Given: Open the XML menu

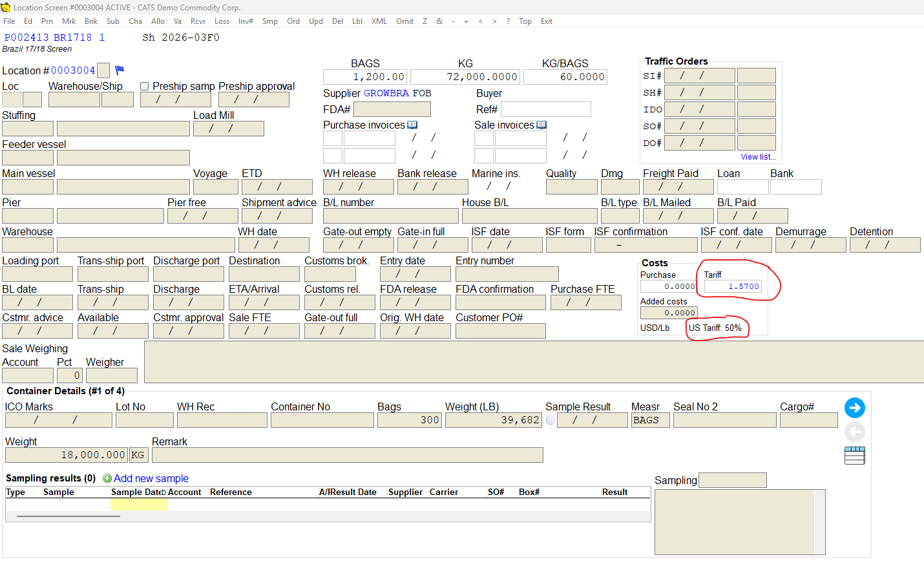Looking at the screenshot, I should tap(379, 21).
